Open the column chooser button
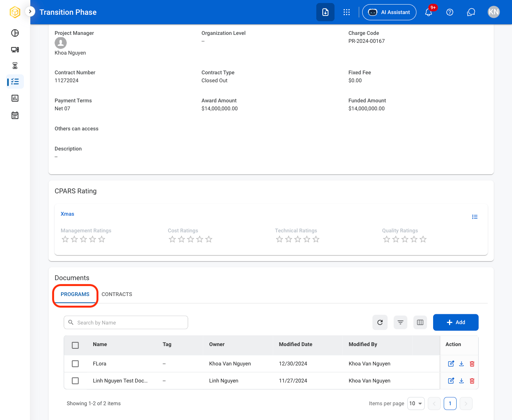 pos(420,323)
